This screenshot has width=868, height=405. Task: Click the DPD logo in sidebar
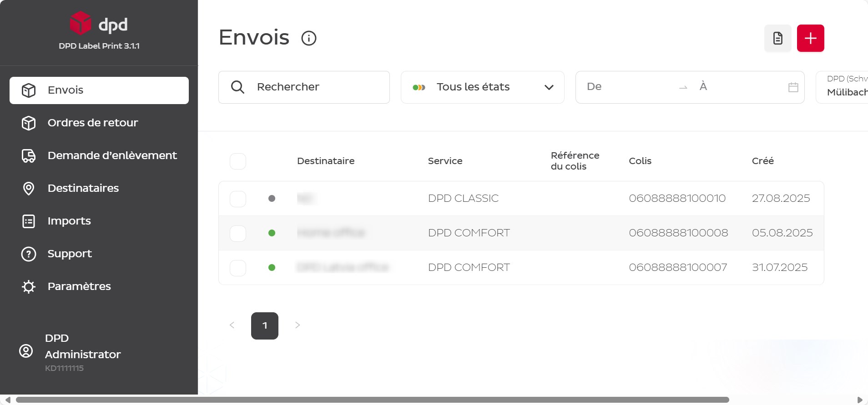[99, 24]
